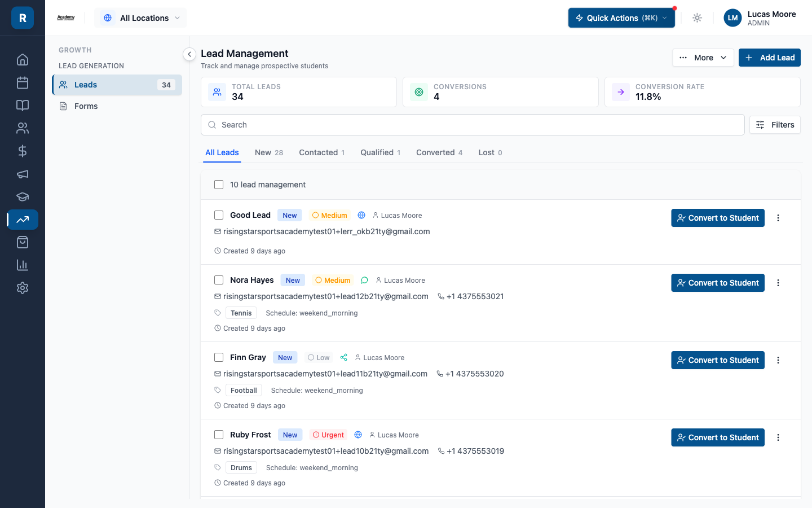Switch to the Contacted tab
This screenshot has height=508, width=812.
coord(322,152)
